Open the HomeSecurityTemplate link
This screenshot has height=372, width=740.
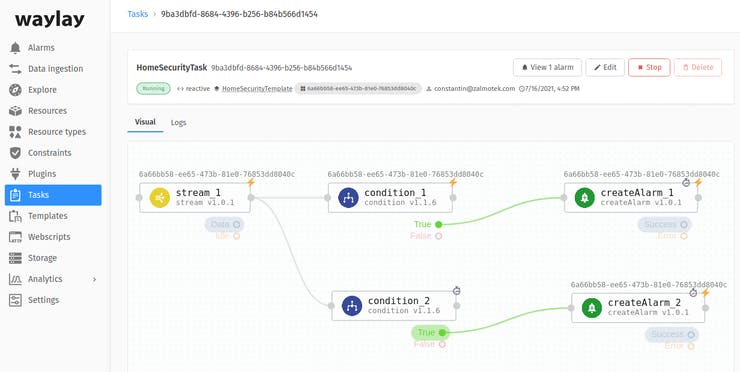[x=257, y=89]
